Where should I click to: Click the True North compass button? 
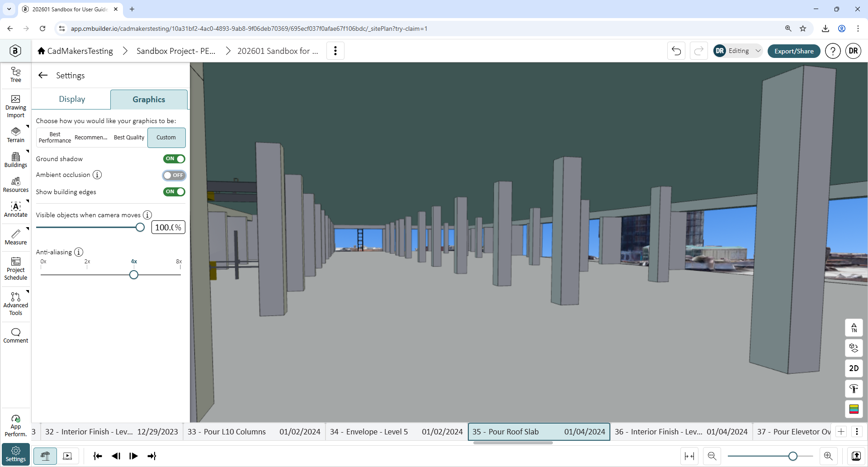pos(854,328)
